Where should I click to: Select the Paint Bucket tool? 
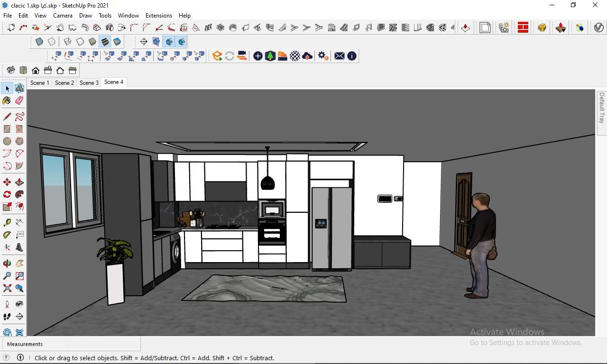point(7,100)
